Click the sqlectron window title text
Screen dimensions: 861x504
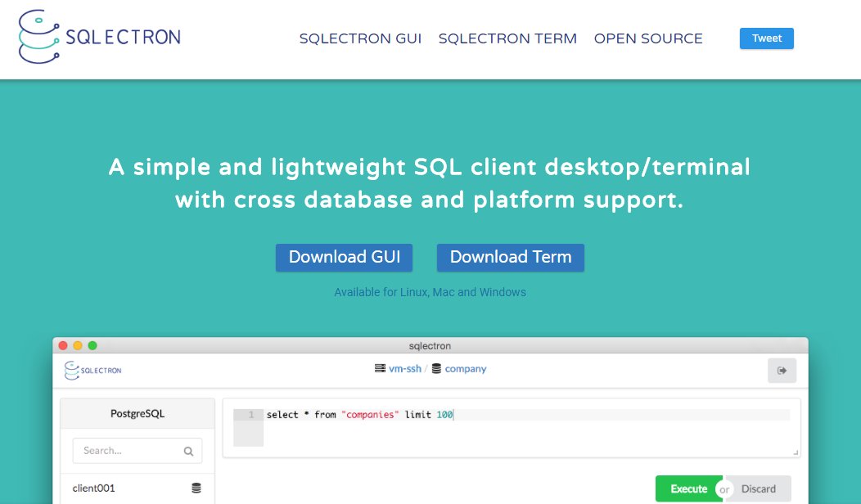point(430,346)
